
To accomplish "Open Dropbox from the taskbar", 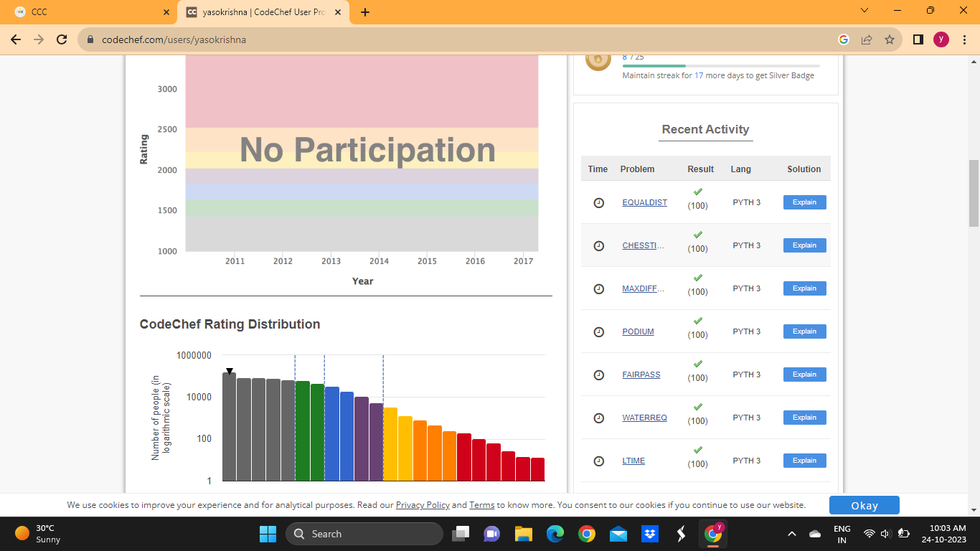I will pos(650,534).
